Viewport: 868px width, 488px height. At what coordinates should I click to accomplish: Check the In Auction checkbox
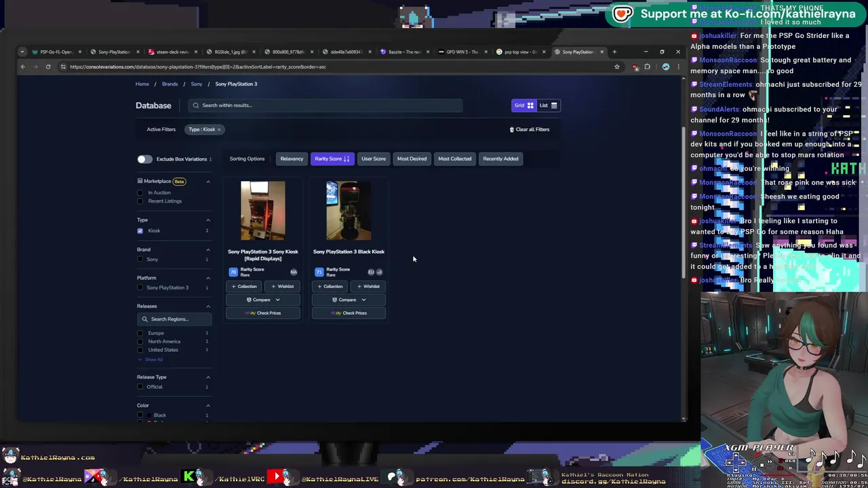pyautogui.click(x=140, y=192)
